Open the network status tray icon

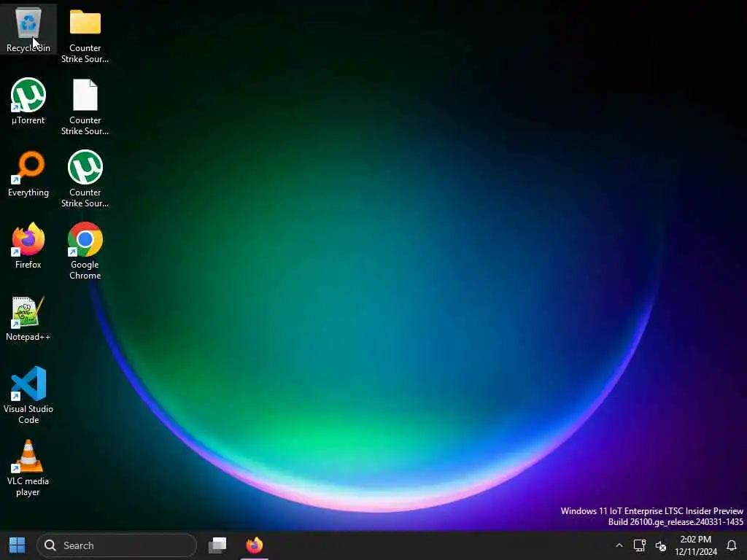[x=639, y=545]
